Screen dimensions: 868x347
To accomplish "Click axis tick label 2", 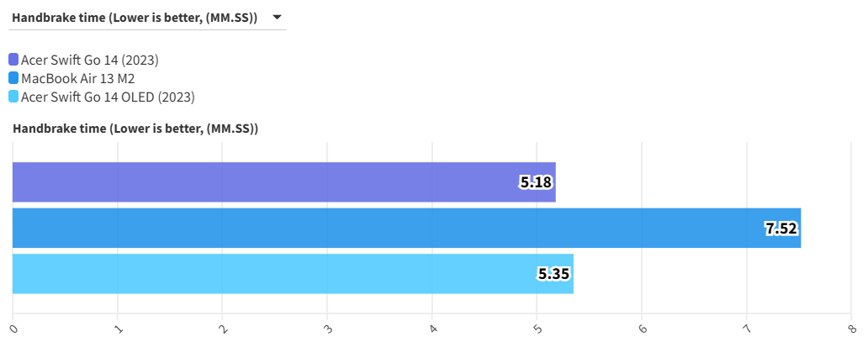I will (x=224, y=329).
